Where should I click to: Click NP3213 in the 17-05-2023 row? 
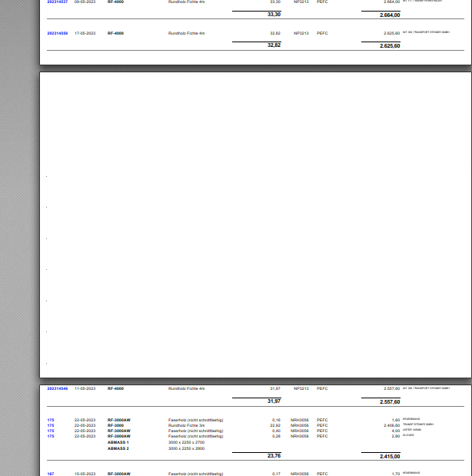coord(301,33)
